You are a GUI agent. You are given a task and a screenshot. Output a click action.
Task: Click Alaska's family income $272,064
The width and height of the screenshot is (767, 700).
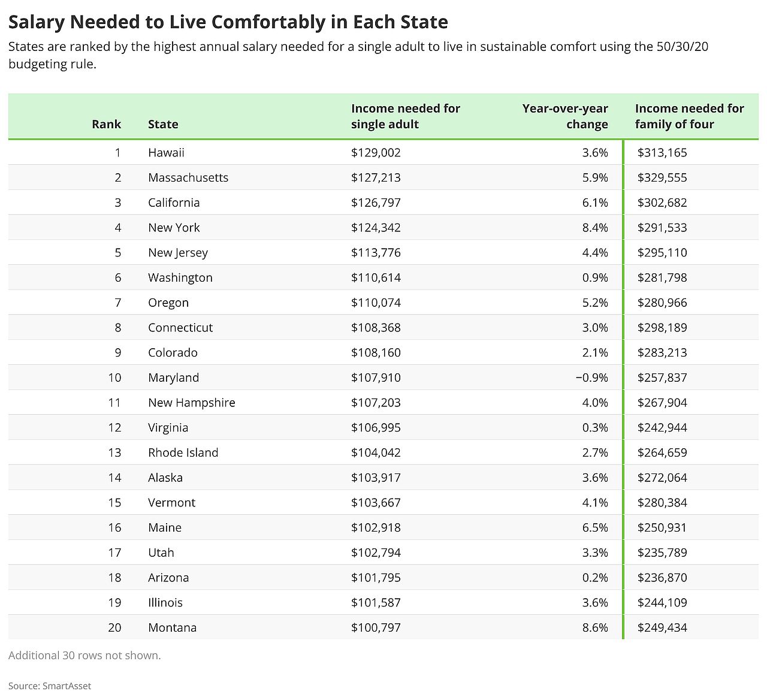click(662, 478)
